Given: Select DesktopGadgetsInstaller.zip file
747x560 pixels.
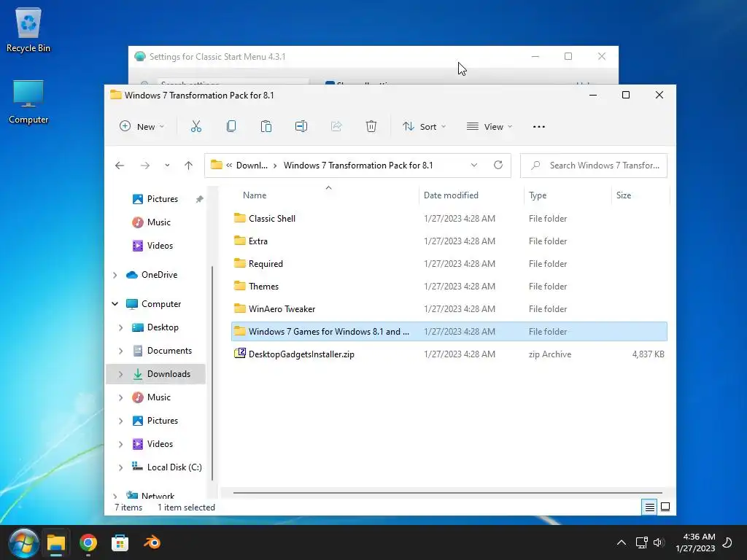Looking at the screenshot, I should click(x=449, y=354).
